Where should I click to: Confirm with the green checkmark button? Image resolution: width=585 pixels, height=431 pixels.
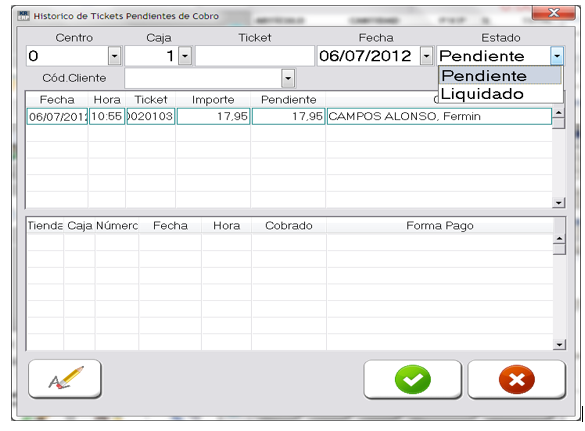[413, 379]
